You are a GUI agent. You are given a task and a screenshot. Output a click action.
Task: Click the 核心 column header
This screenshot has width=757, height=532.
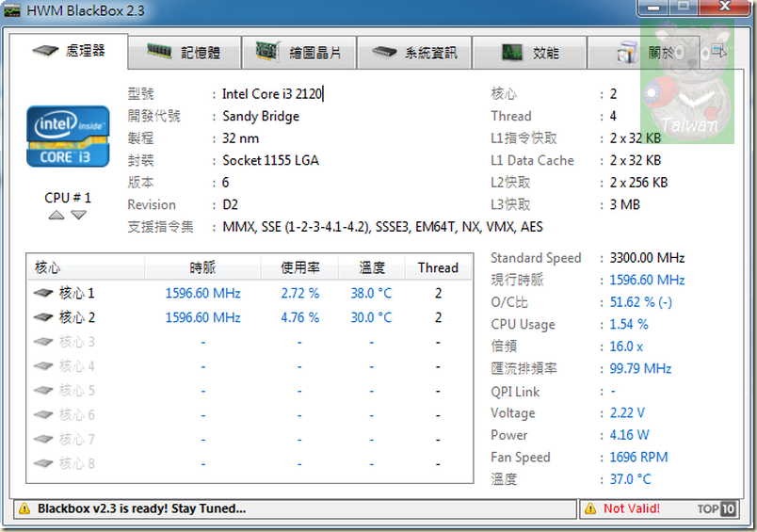[x=86, y=267]
